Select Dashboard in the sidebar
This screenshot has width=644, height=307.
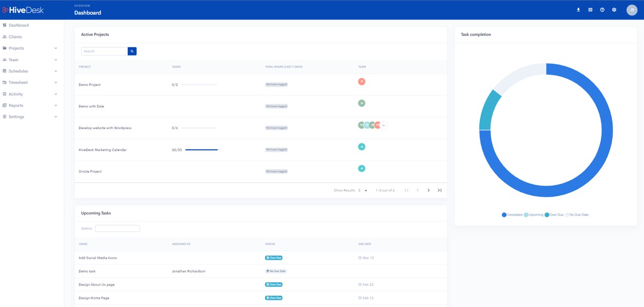tap(18, 25)
